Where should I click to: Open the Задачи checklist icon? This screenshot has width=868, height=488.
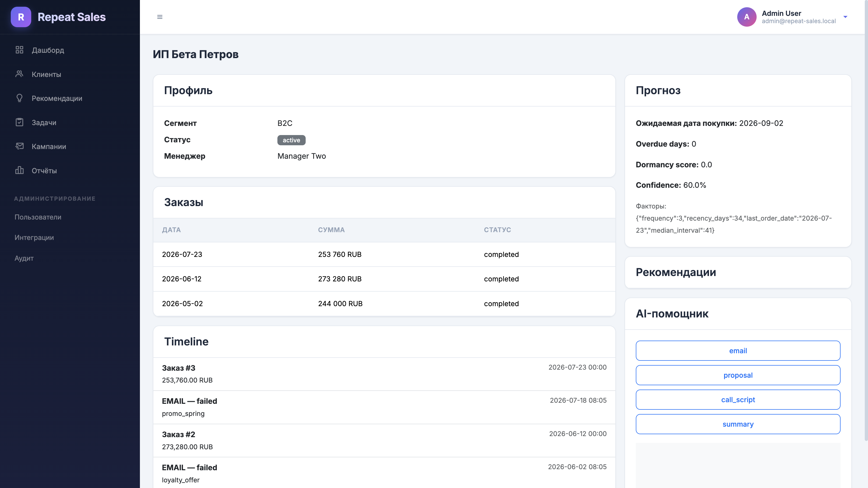(20, 122)
